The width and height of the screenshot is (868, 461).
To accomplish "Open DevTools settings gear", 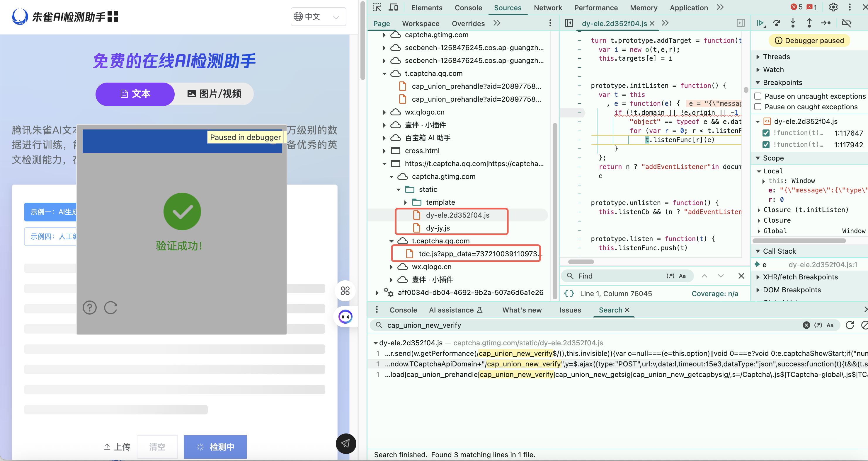I will tap(833, 7).
